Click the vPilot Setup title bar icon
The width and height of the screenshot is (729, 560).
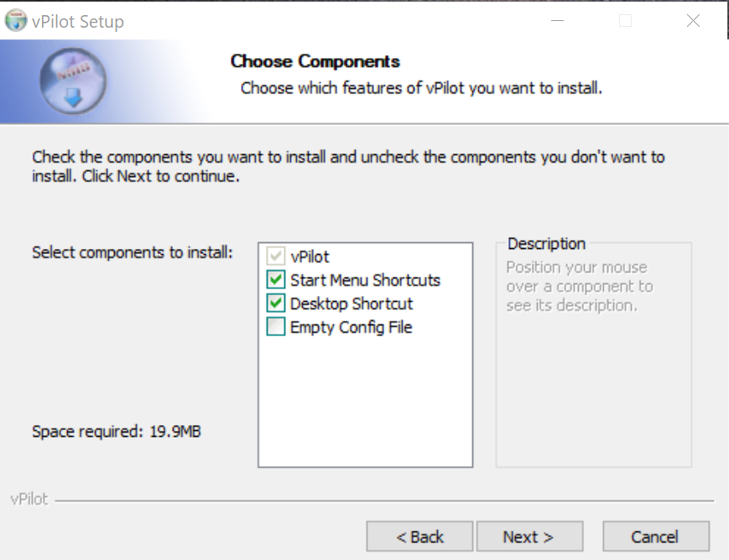[x=15, y=21]
